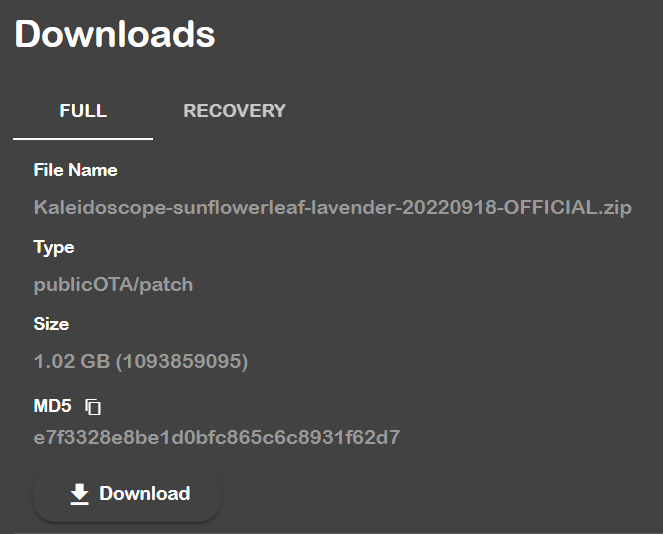Switch to the RECOVERY tab
The image size is (663, 534).
[234, 111]
